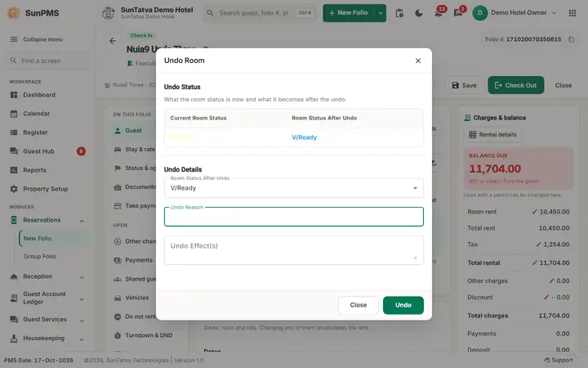Click the dialog's Close button
Image resolution: width=588 pixels, height=368 pixels.
pyautogui.click(x=359, y=305)
